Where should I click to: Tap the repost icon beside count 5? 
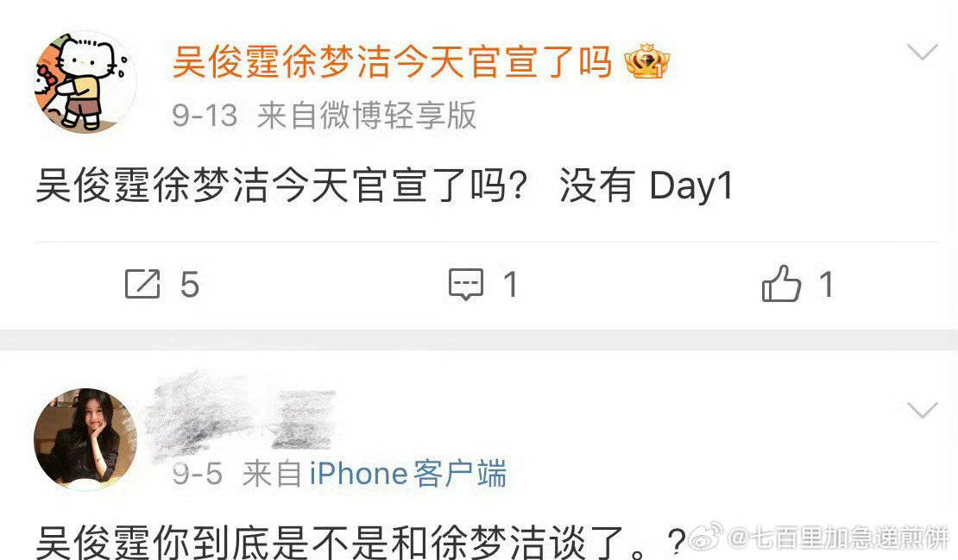coord(142,284)
